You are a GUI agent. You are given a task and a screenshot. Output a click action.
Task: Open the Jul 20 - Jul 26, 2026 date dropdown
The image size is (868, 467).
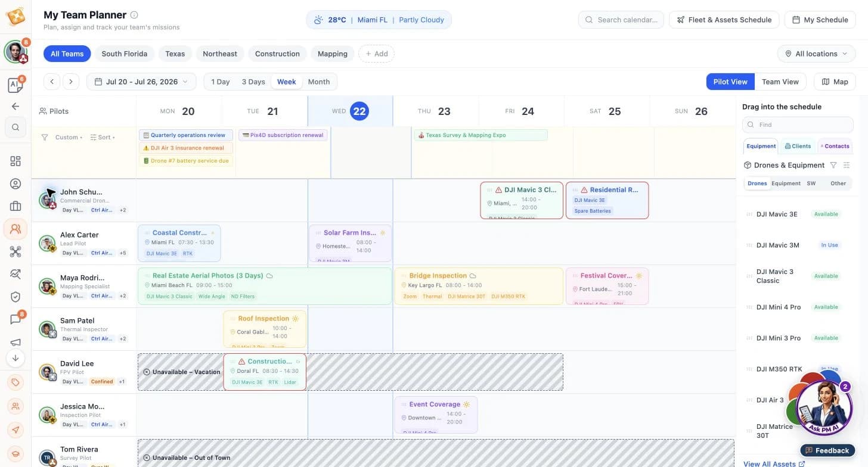[141, 82]
